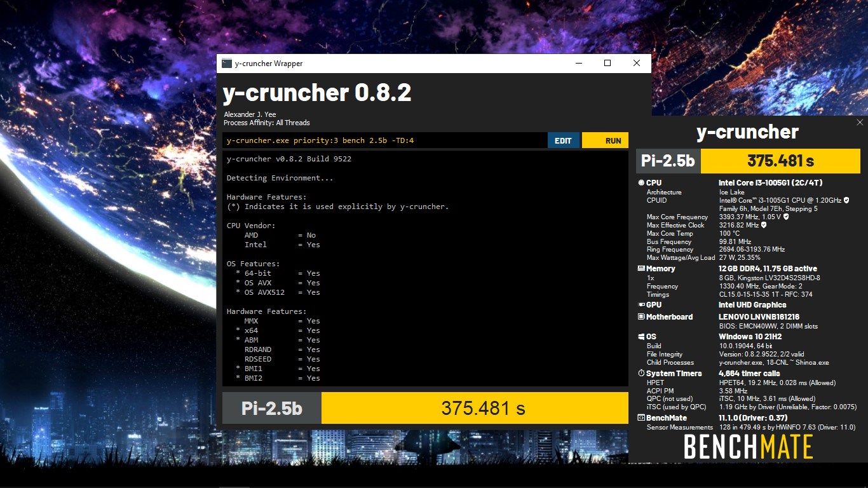Viewport: 868px width, 488px height.
Task: Click the 'Ice Lake' architecture value
Action: click(731, 192)
